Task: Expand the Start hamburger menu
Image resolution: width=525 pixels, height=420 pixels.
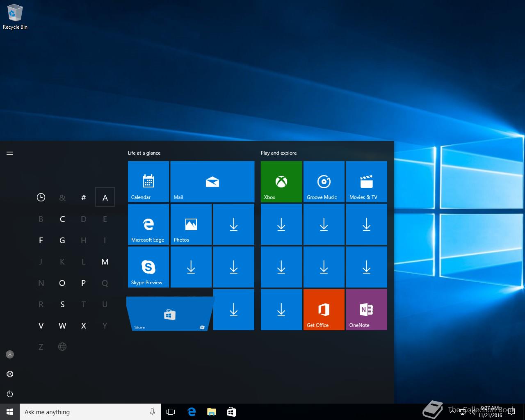Action: [x=10, y=153]
